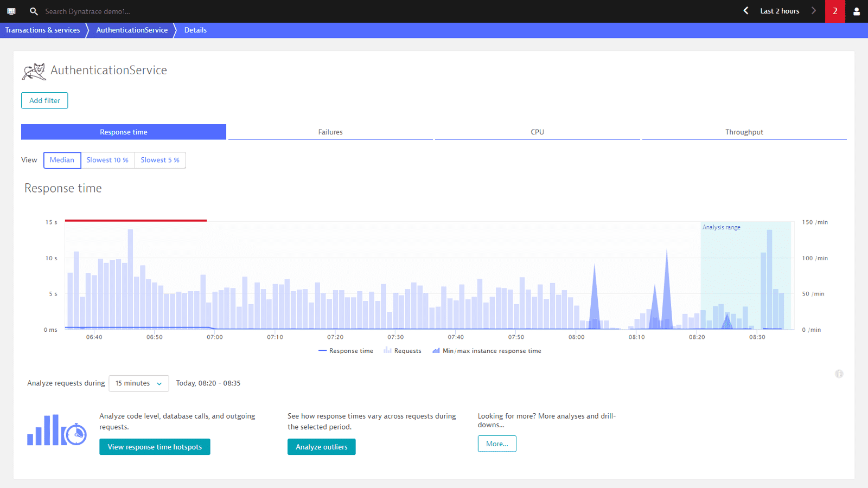Switch to the Failures tab
The width and height of the screenshot is (868, 488).
pos(330,132)
